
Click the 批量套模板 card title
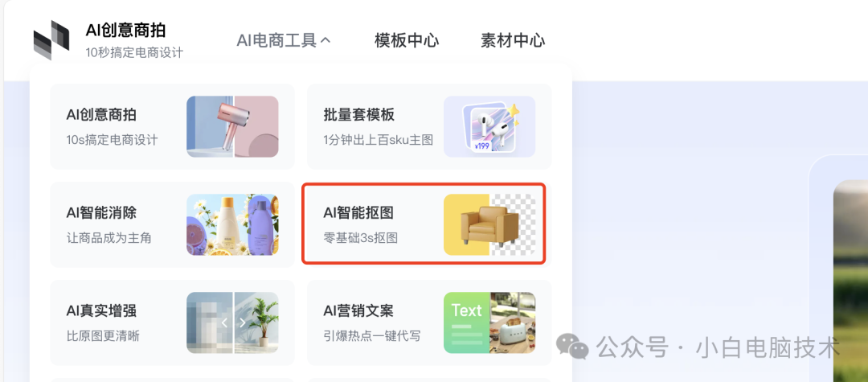point(358,115)
